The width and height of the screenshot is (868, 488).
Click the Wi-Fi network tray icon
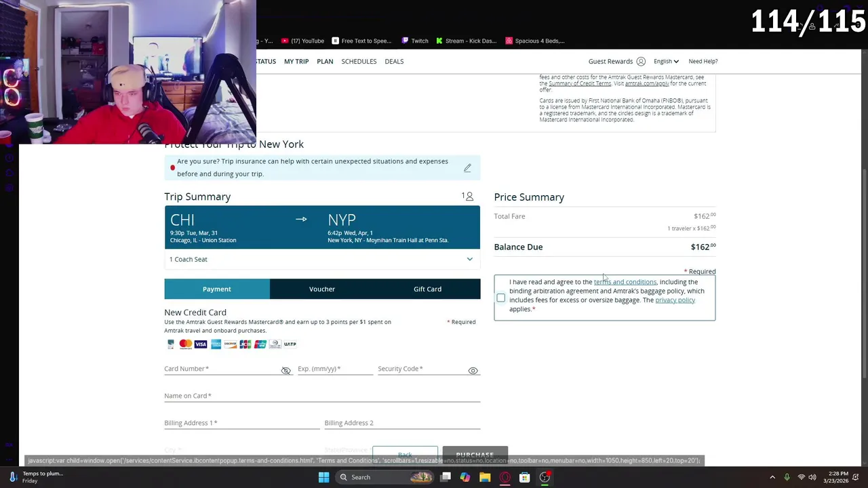click(801, 477)
